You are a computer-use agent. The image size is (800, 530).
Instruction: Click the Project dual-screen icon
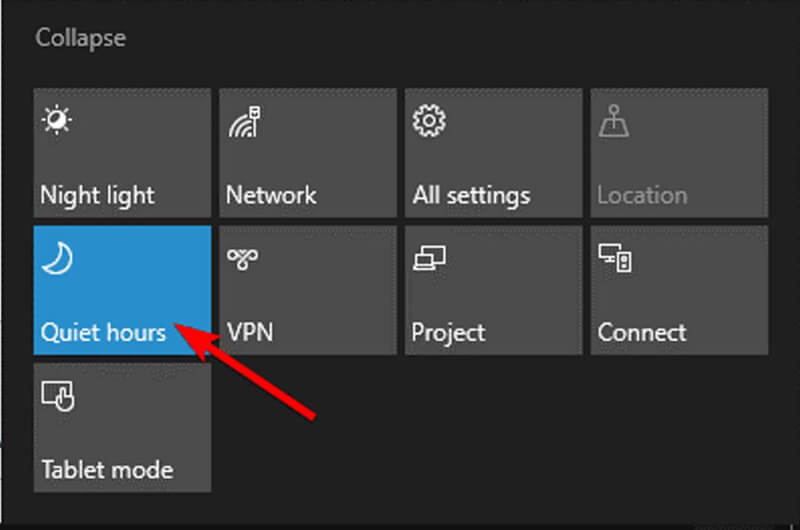coord(429,258)
